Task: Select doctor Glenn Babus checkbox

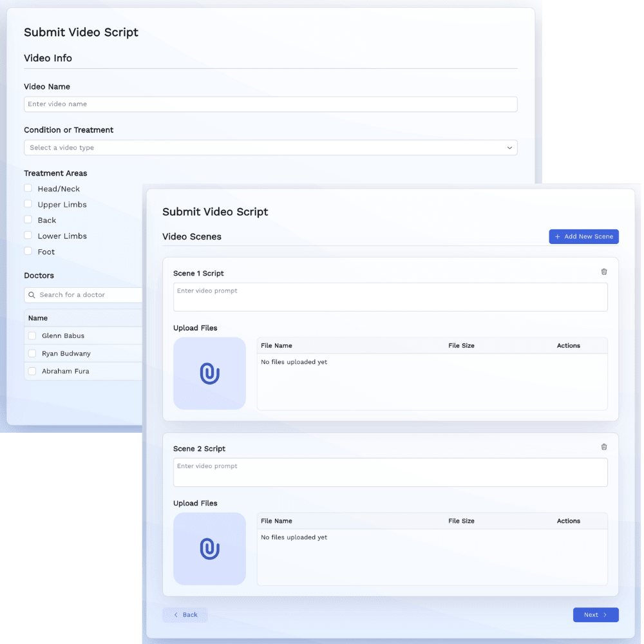Action: coord(32,336)
